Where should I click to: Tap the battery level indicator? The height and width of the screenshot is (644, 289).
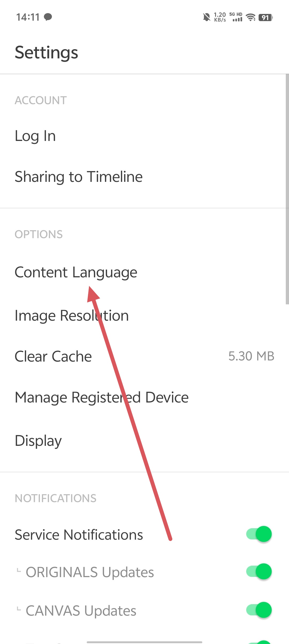pos(265,18)
